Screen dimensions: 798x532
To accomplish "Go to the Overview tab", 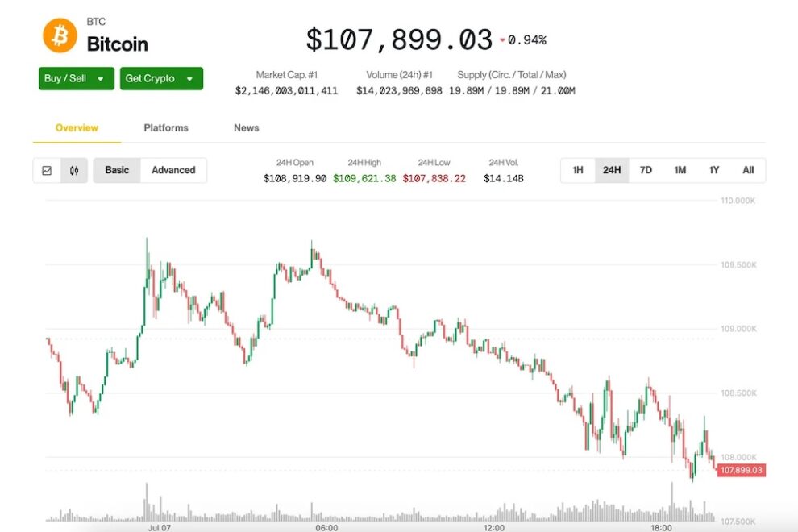I will (77, 127).
